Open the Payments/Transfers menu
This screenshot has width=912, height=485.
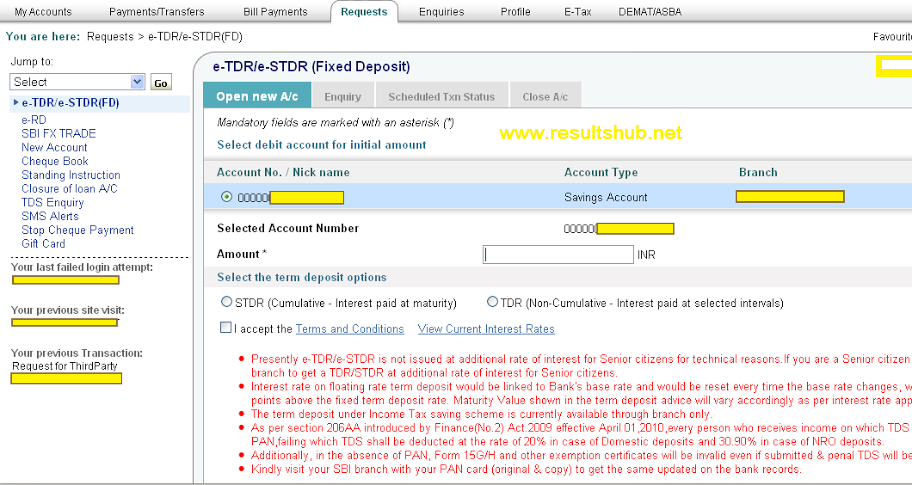[157, 12]
